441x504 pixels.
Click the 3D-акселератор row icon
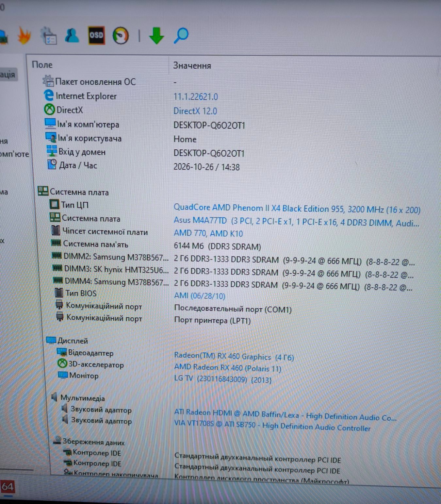click(x=62, y=363)
